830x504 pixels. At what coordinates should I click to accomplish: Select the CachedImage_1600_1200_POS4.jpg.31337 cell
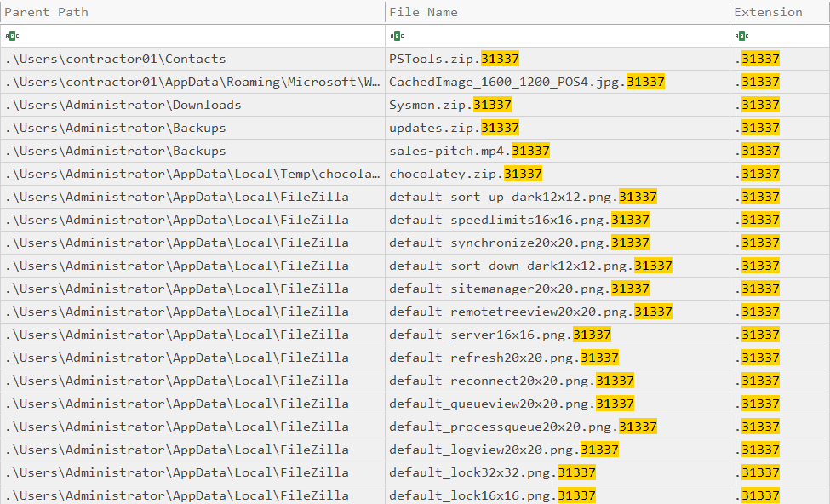pyautogui.click(x=526, y=82)
